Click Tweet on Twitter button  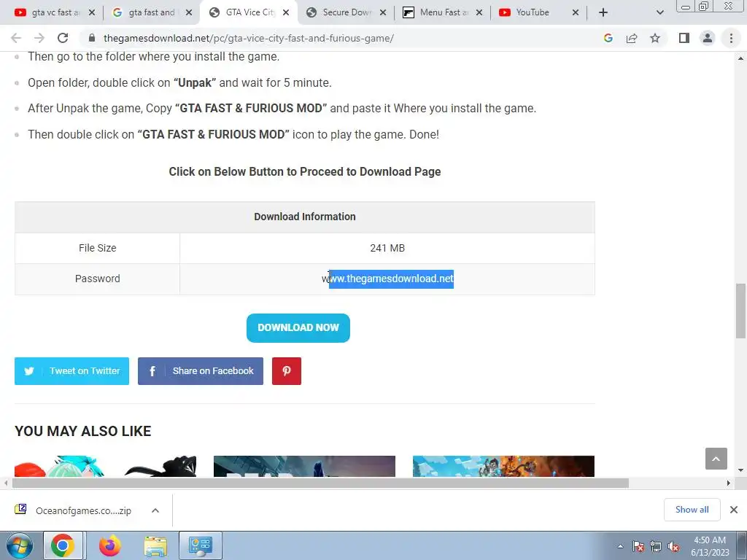(72, 371)
